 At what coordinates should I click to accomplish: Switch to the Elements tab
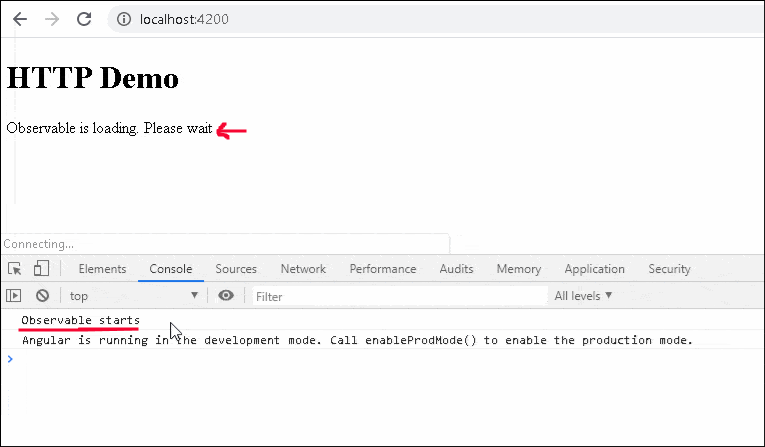pyautogui.click(x=102, y=269)
